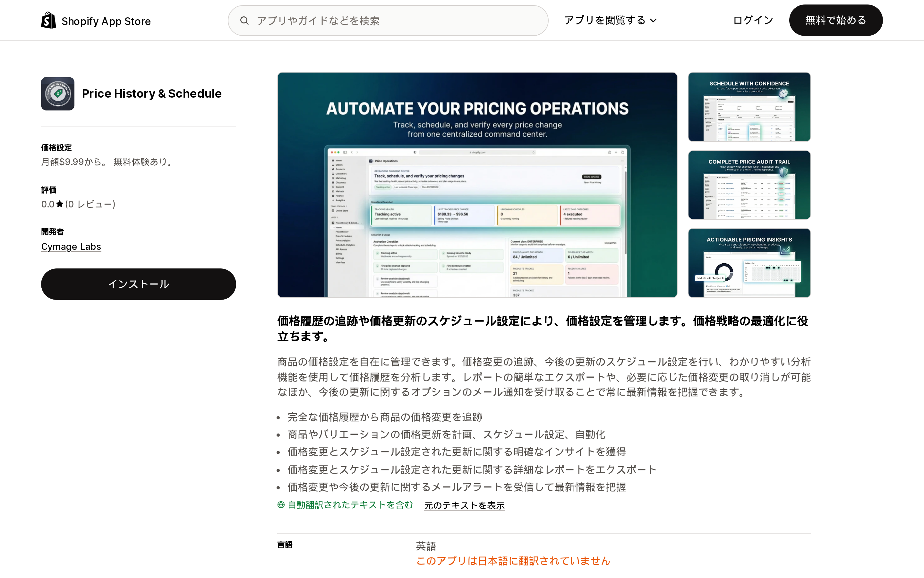This screenshot has width=924, height=578.
Task: Click the 無料で始める button
Action: pos(836,20)
